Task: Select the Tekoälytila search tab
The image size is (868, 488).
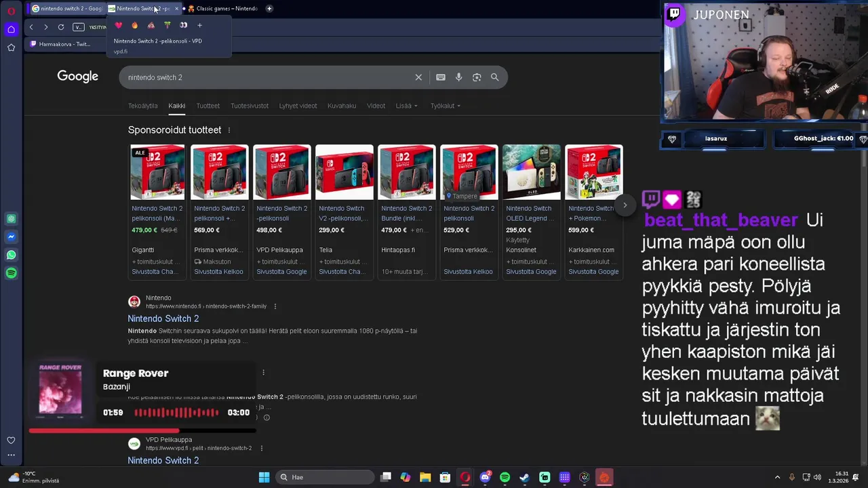Action: [x=142, y=106]
